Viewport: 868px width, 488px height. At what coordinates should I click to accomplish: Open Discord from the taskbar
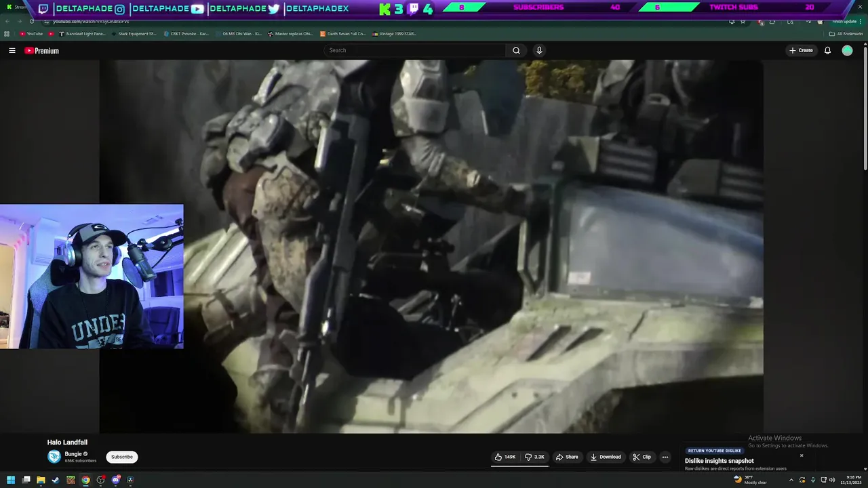(x=115, y=480)
